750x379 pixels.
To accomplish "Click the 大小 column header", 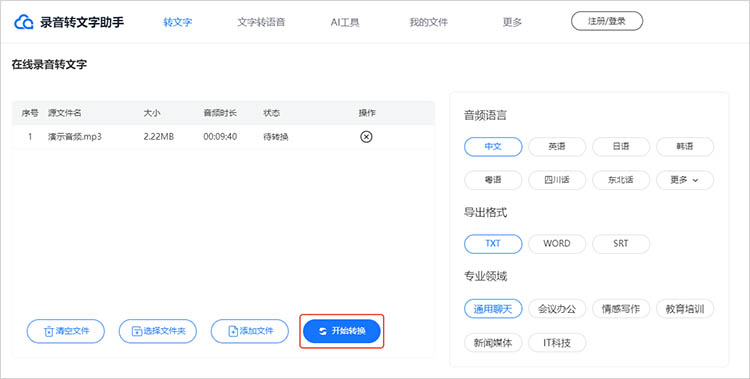I will tap(152, 113).
